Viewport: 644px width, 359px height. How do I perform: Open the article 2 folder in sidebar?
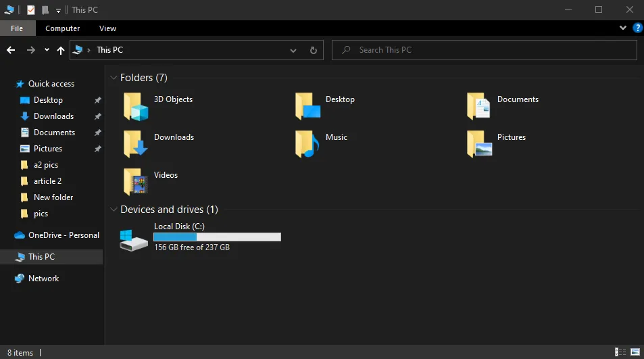pos(48,181)
